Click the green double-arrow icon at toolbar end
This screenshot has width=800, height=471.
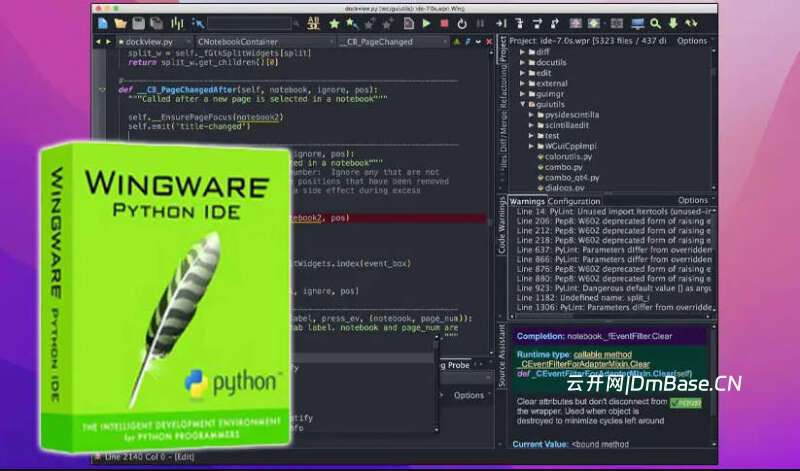pyautogui.click(x=691, y=23)
